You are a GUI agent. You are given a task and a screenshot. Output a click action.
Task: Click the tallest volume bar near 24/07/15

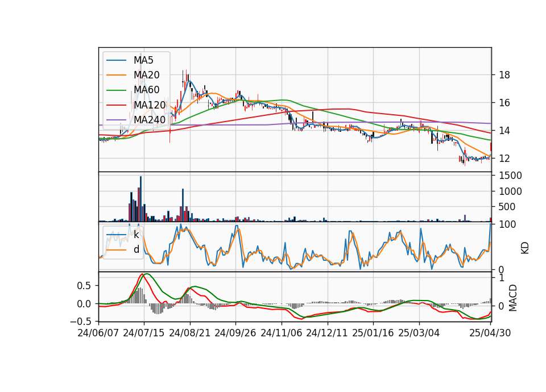[x=140, y=199]
